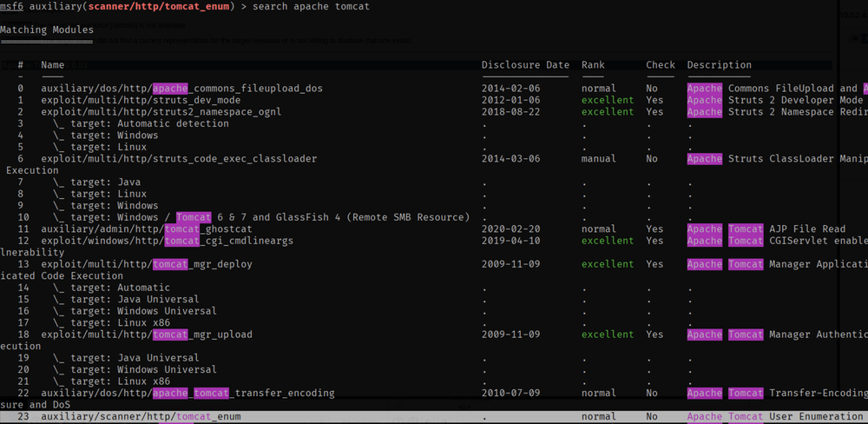Click 'Apache Struts 2 Developer Mode' description
Screen dimensions: 868x424
coord(775,100)
